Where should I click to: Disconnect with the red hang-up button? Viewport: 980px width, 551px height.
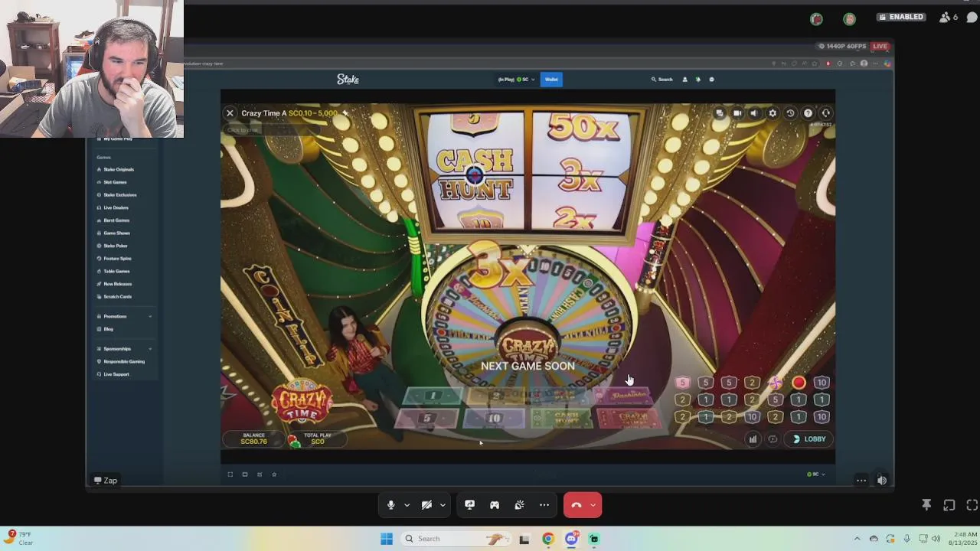click(x=576, y=505)
